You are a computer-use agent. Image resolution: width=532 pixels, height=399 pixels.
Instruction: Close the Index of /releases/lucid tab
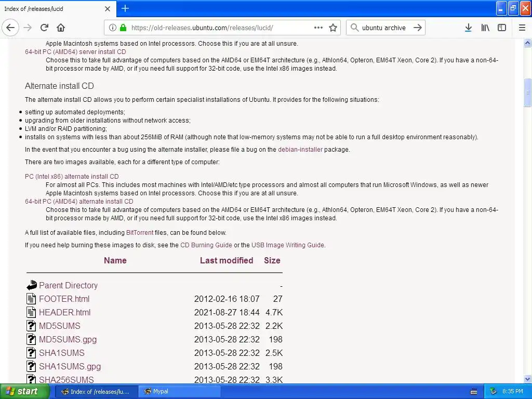[107, 9]
